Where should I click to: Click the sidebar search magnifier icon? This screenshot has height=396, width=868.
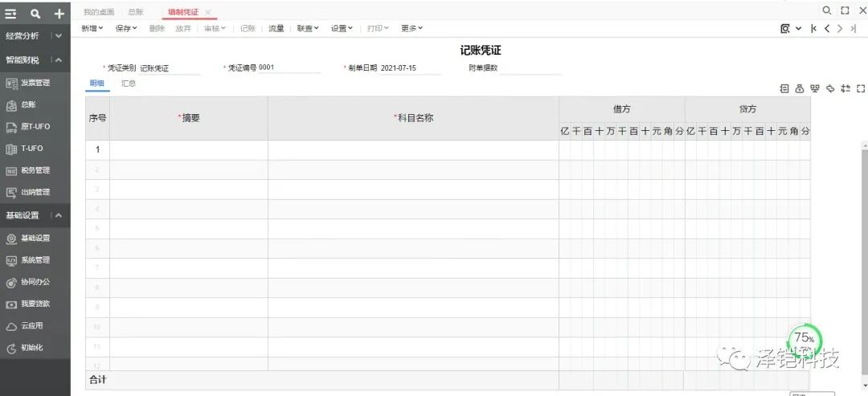click(x=35, y=14)
